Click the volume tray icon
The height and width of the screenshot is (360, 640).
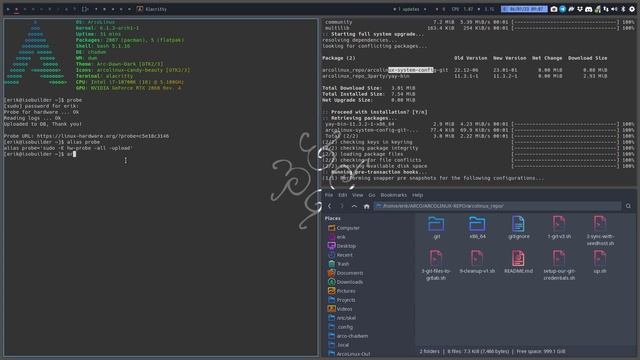614,9
